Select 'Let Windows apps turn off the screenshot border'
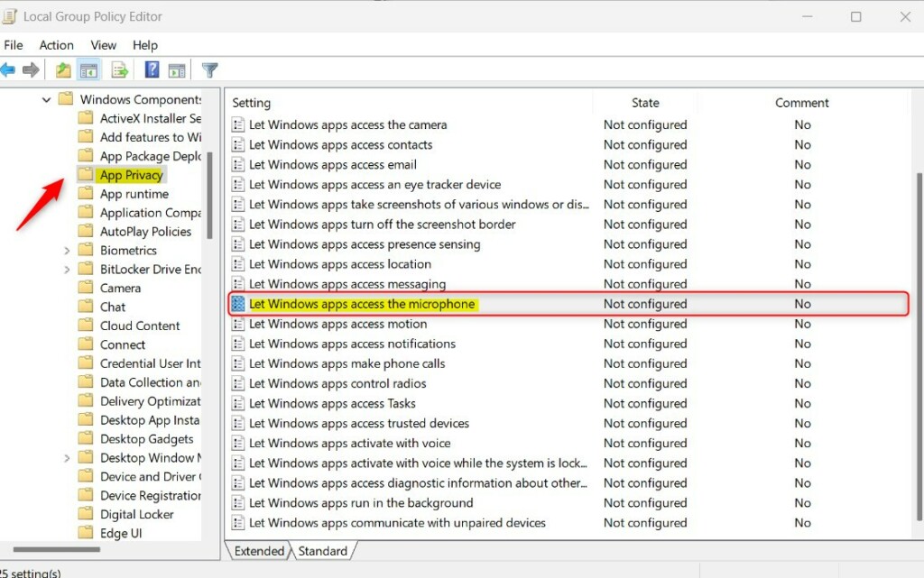Image resolution: width=924 pixels, height=578 pixels. click(383, 225)
